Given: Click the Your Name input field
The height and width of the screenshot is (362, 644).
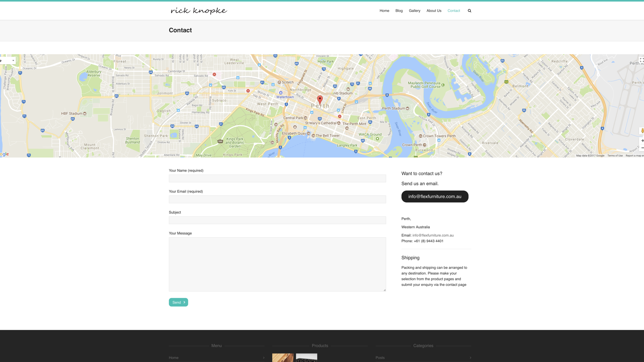Looking at the screenshot, I should pos(277,178).
